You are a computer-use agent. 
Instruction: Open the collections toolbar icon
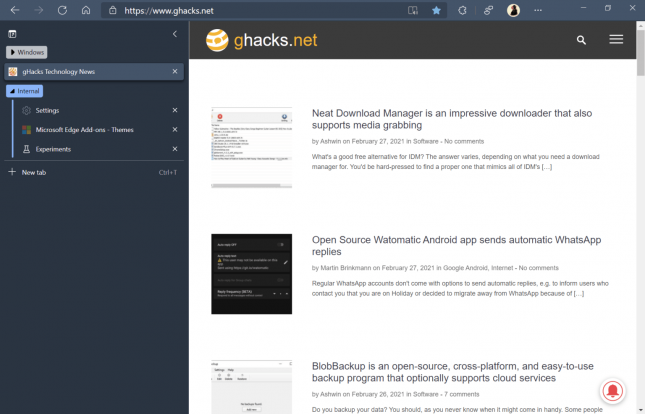[x=488, y=10]
